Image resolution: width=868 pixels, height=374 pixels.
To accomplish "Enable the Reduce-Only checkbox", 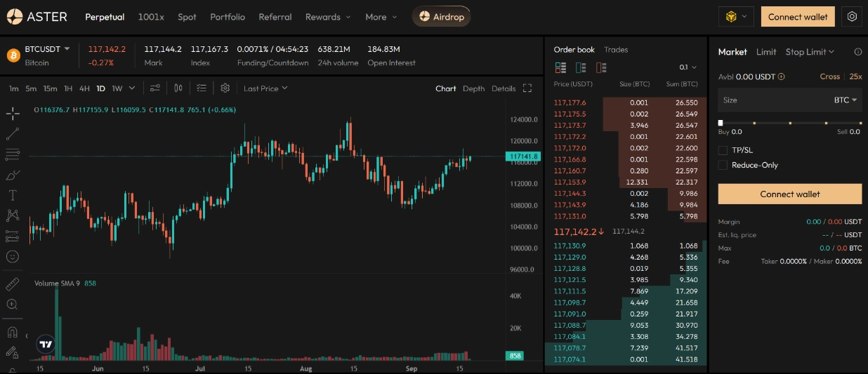I will coord(723,165).
